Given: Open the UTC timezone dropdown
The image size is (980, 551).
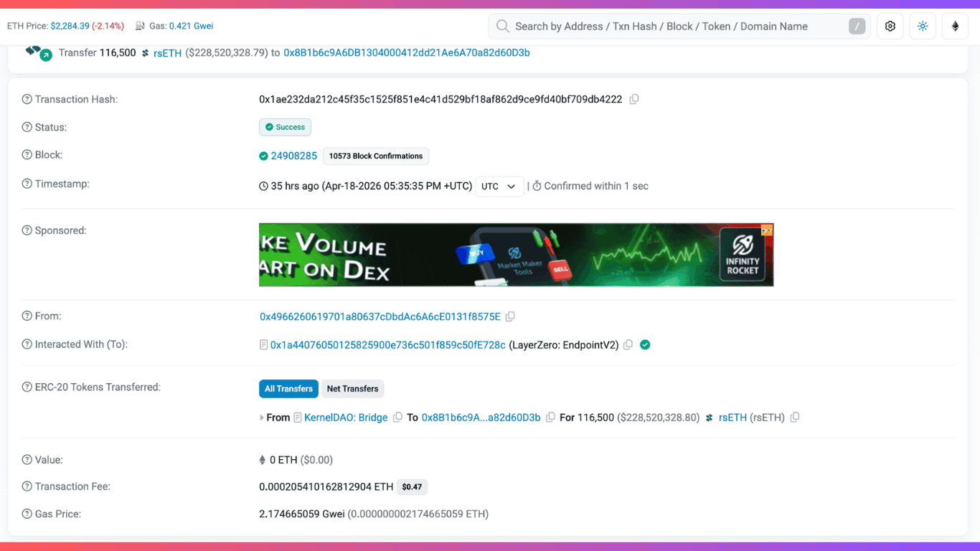Looking at the screenshot, I should pos(499,186).
